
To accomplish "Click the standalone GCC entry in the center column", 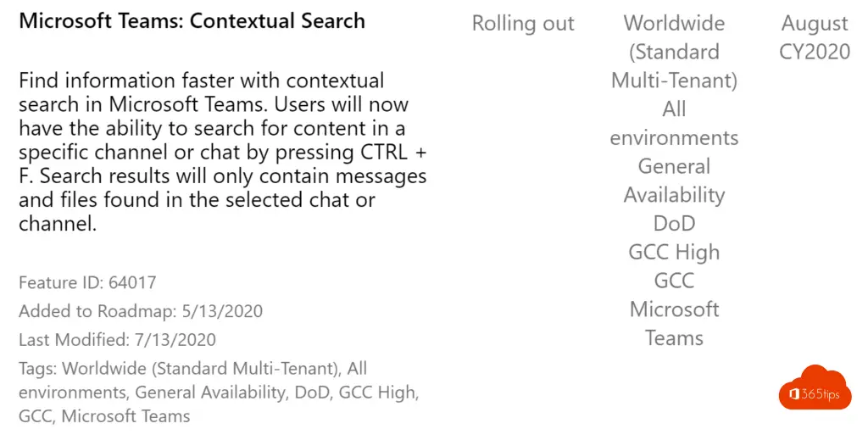I will click(674, 281).
